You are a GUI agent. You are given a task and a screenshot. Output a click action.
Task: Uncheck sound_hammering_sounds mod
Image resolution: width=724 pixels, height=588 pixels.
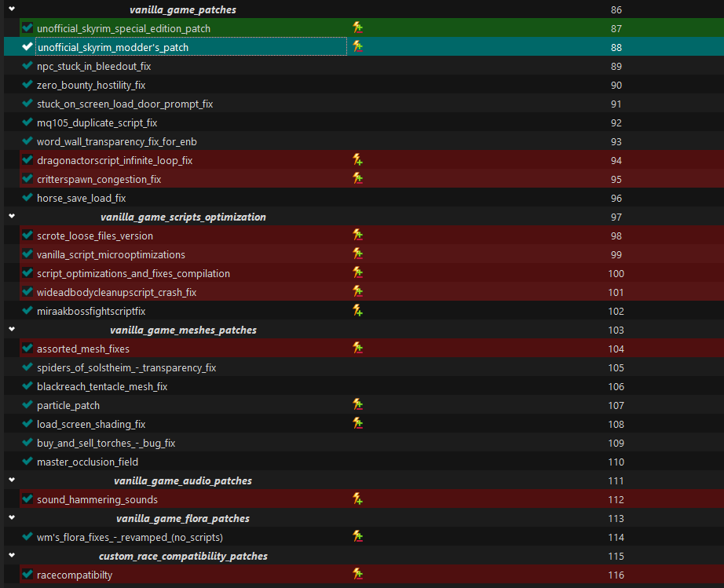pos(27,499)
